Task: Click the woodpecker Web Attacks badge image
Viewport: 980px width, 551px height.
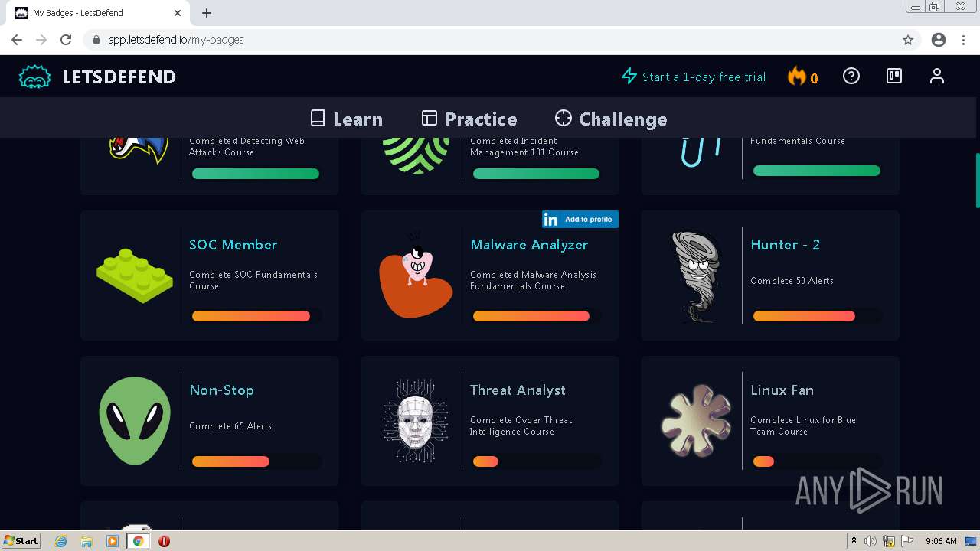Action: [x=138, y=150]
